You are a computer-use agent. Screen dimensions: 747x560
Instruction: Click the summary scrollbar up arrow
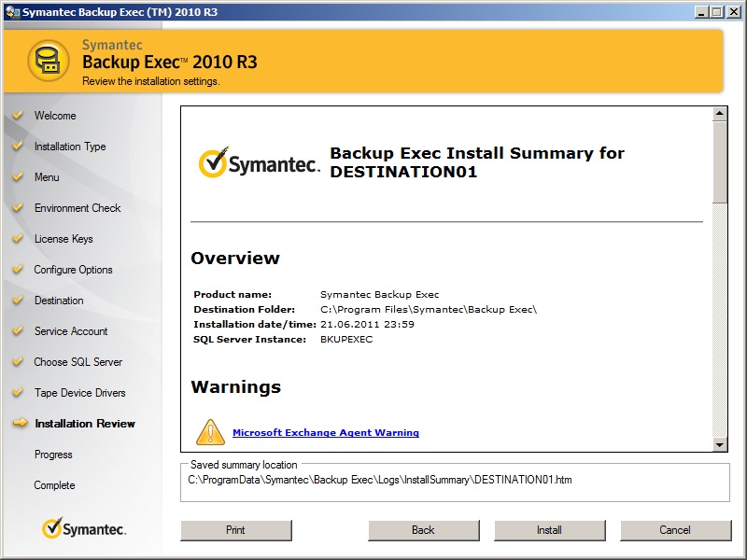pyautogui.click(x=720, y=114)
